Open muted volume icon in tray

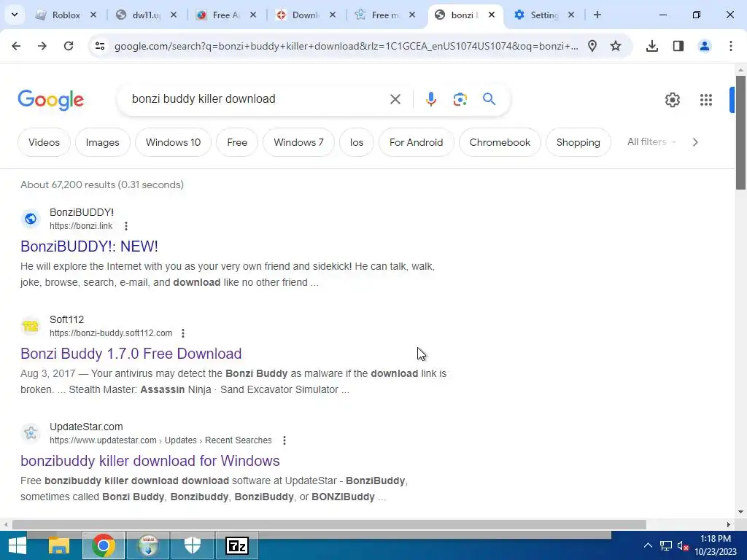click(x=683, y=545)
